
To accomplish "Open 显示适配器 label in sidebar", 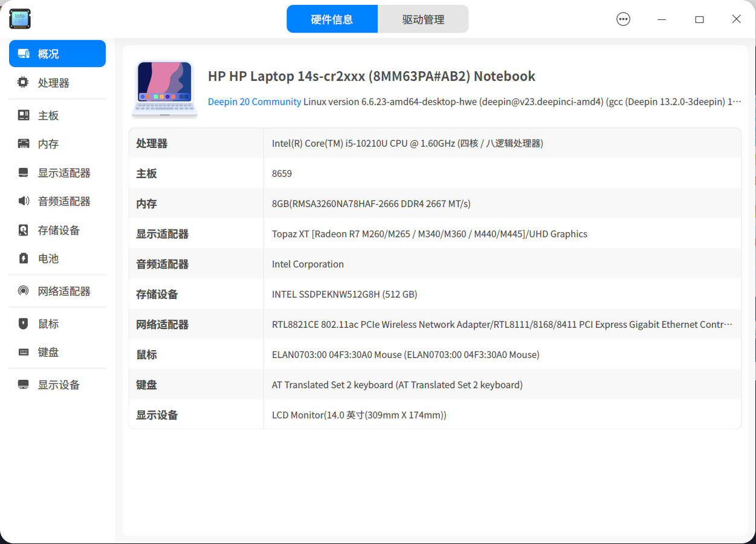I will tap(64, 173).
